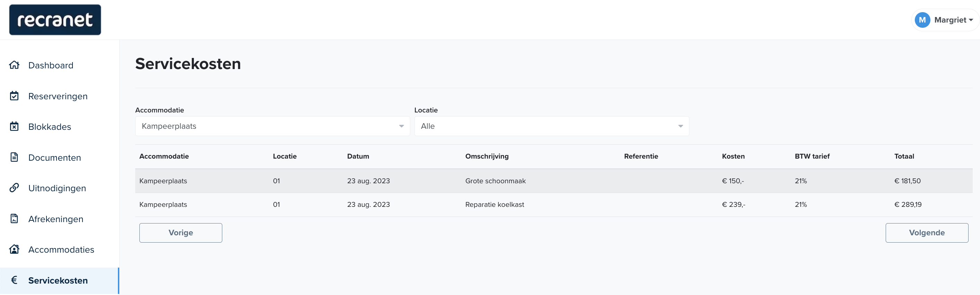The height and width of the screenshot is (295, 980).
Task: Click the BTW tarief column header
Action: (x=812, y=156)
